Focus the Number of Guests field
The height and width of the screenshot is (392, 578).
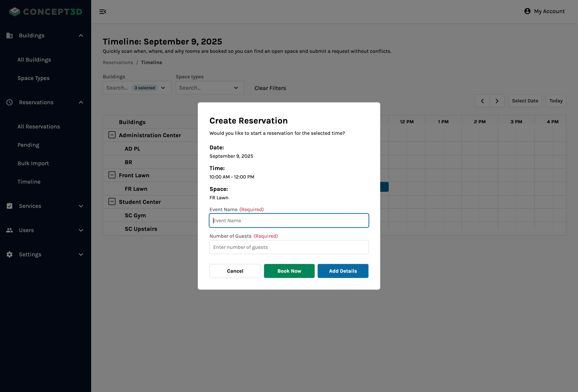289,247
